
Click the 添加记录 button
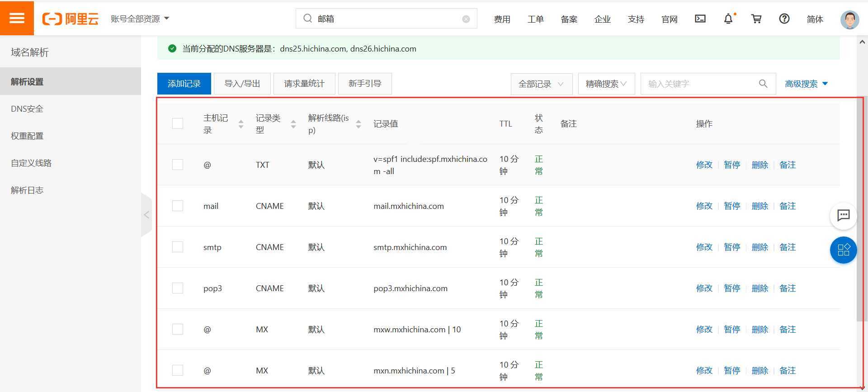(184, 84)
